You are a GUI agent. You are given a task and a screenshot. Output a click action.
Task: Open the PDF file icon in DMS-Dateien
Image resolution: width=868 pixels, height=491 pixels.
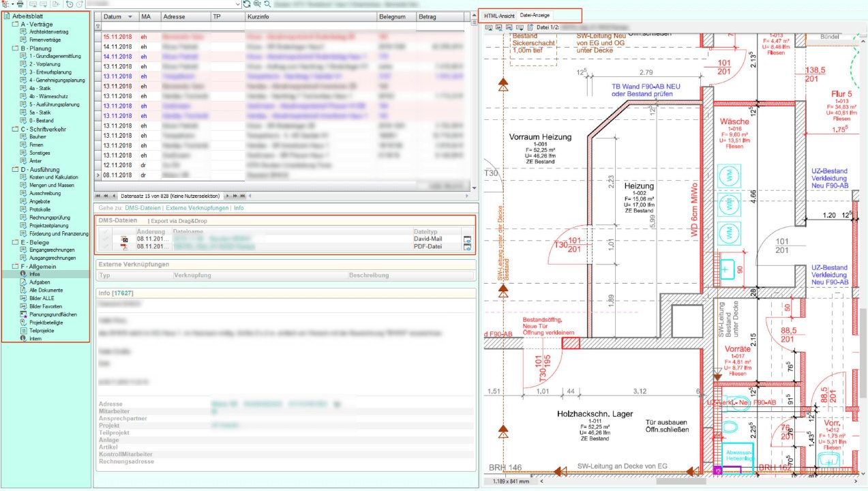(x=124, y=247)
